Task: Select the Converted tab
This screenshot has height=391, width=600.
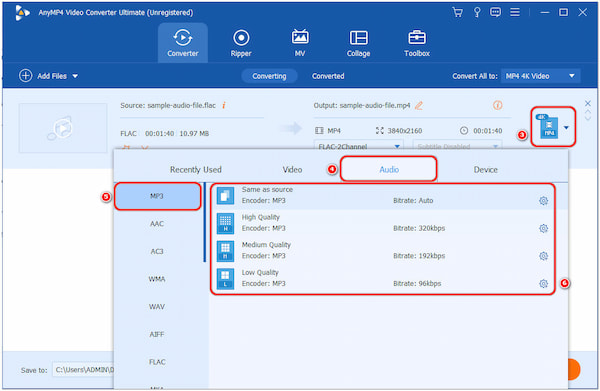Action: pyautogui.click(x=328, y=76)
